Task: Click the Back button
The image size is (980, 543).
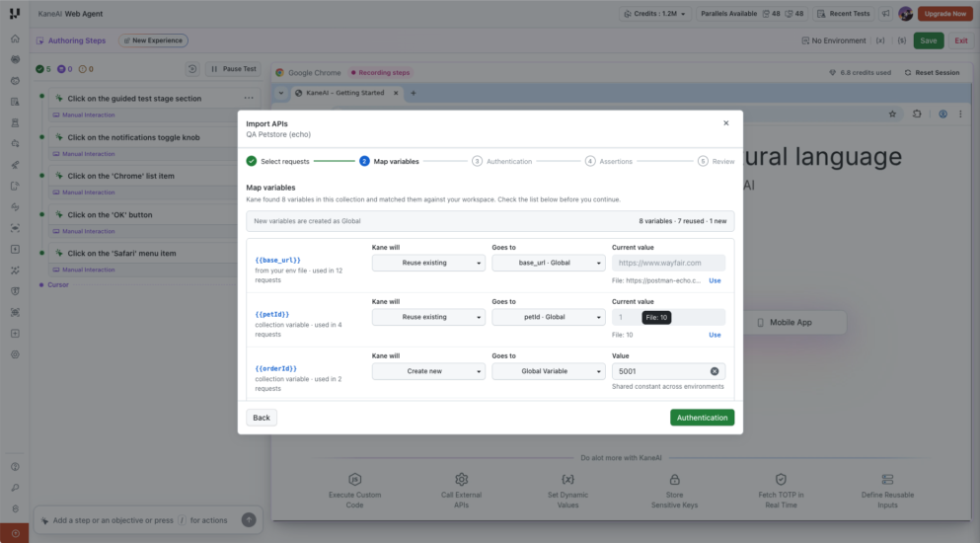Action: [262, 418]
